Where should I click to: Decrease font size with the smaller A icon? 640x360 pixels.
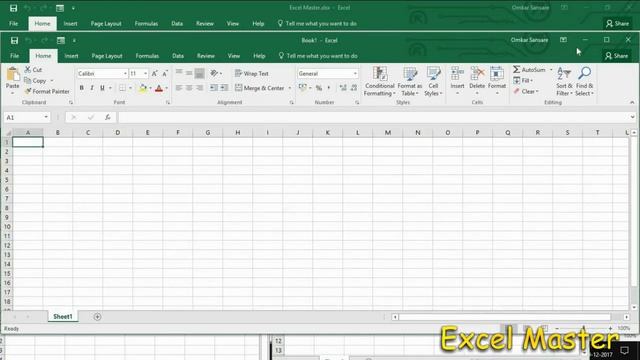(x=165, y=73)
